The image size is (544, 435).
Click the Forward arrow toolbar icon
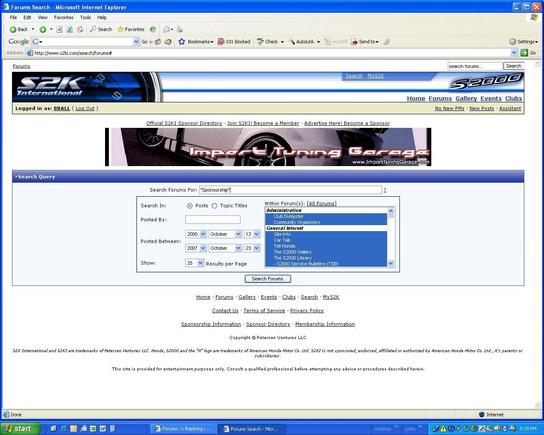coord(43,29)
